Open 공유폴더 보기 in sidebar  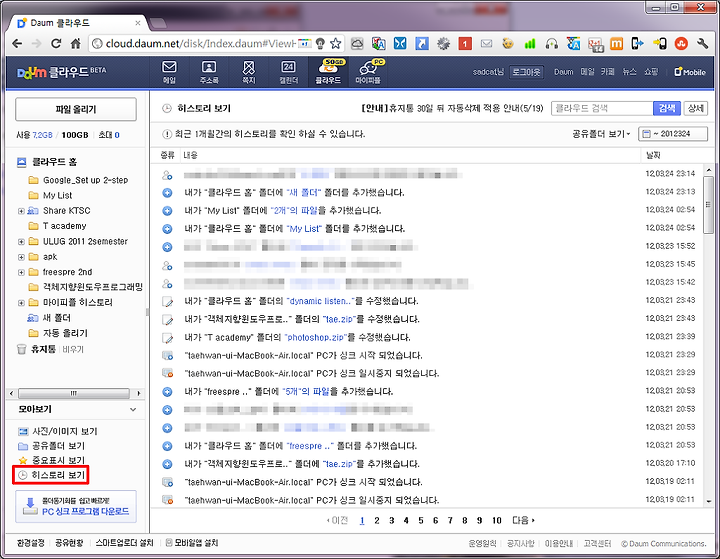[x=51, y=446]
